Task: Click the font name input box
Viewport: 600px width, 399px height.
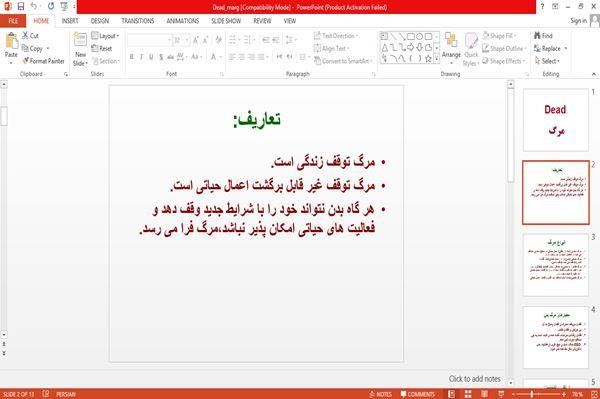Action: tap(148, 40)
